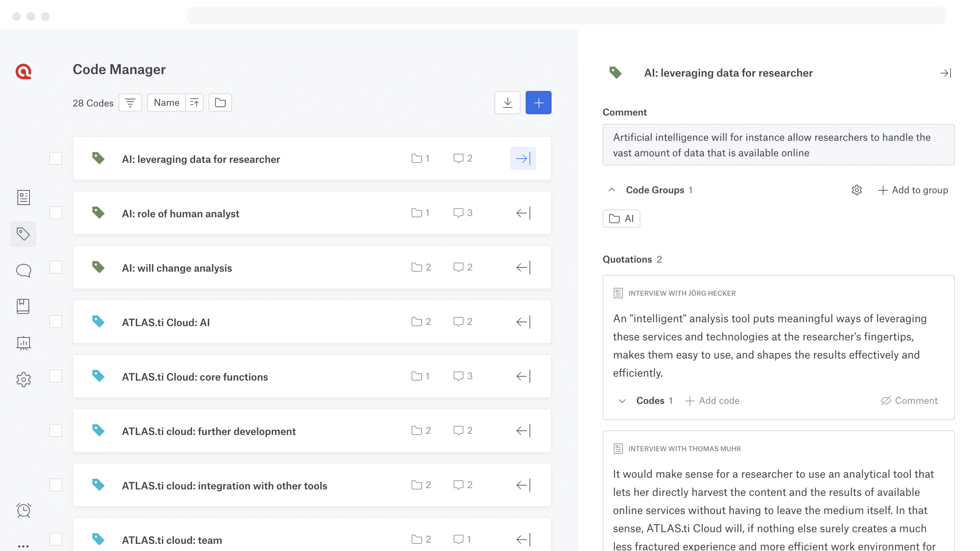Open the Quotations speech bubble sidebar icon
980x551 pixels.
click(23, 270)
